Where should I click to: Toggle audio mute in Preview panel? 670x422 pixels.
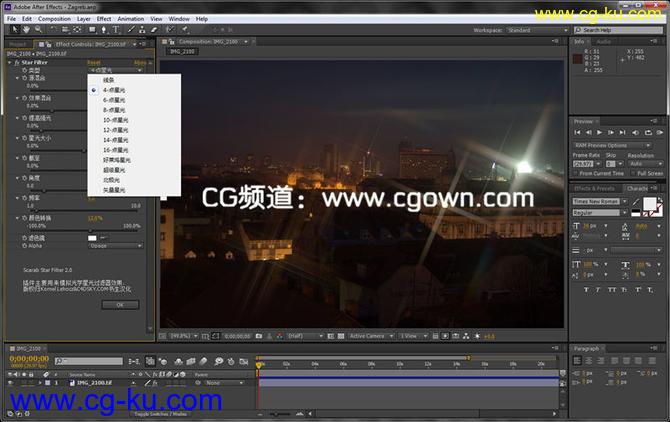click(x=635, y=132)
